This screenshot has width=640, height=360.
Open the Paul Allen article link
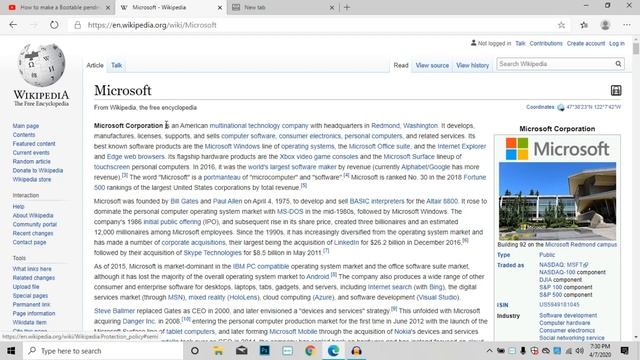point(227,201)
